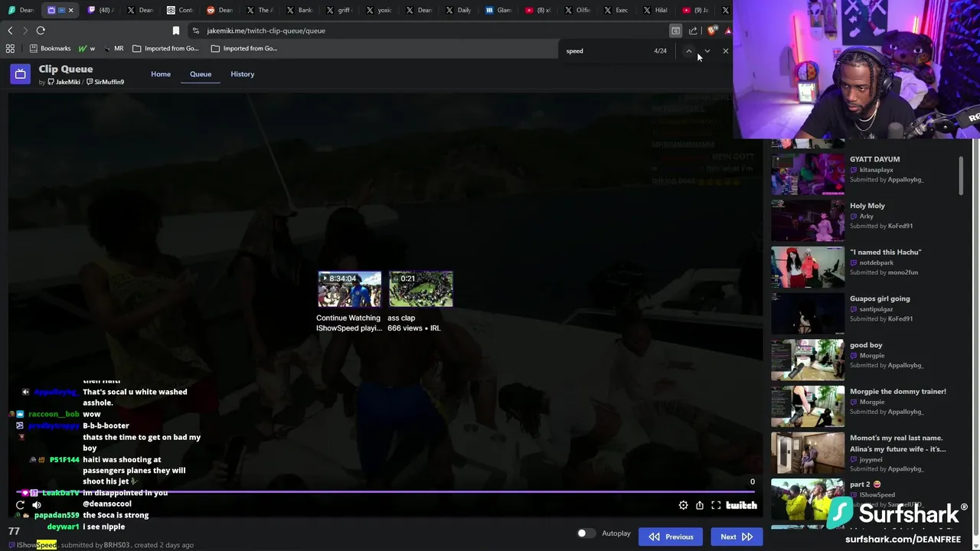
Task: Select the Queue tab
Action: (201, 74)
